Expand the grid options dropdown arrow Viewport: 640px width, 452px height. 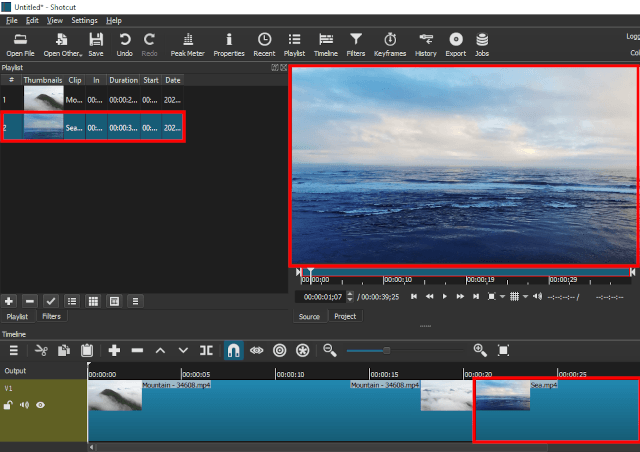click(525, 297)
